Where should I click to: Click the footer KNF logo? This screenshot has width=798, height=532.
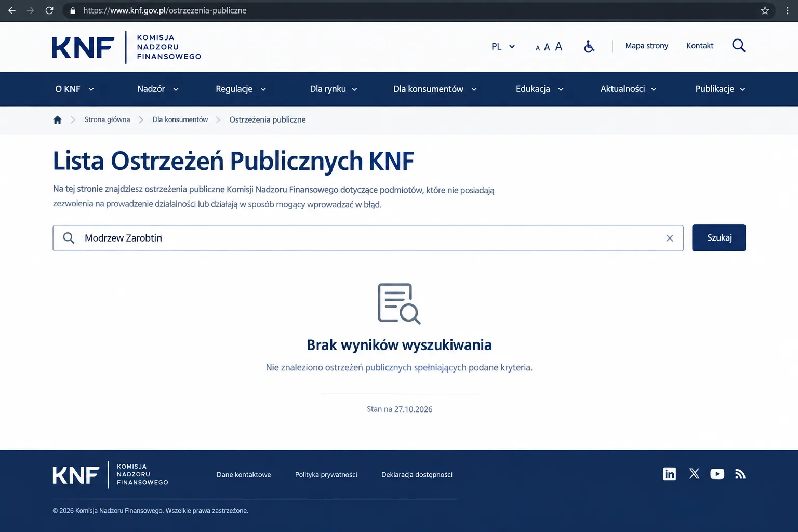pos(110,474)
